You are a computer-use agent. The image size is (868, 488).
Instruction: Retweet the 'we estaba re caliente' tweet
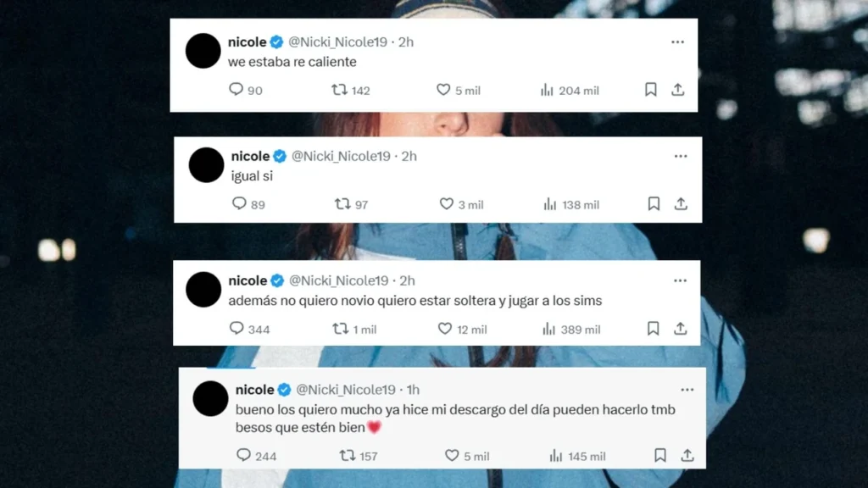[339, 90]
